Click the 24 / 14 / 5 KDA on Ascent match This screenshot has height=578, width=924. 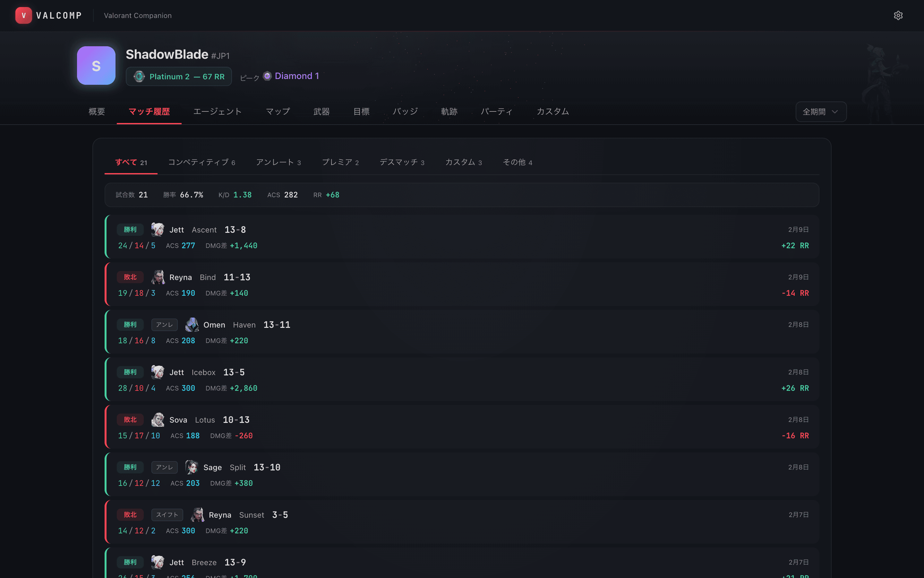pos(137,245)
